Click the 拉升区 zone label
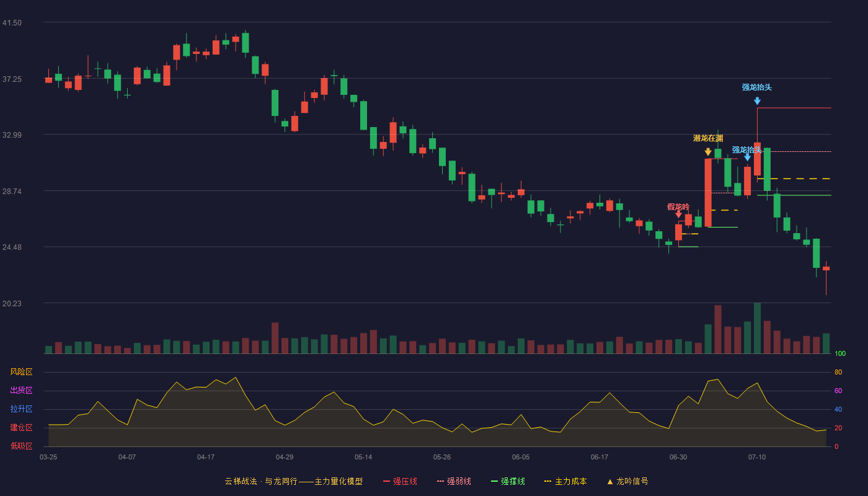Screen dimensions: 868x496 coord(21,409)
